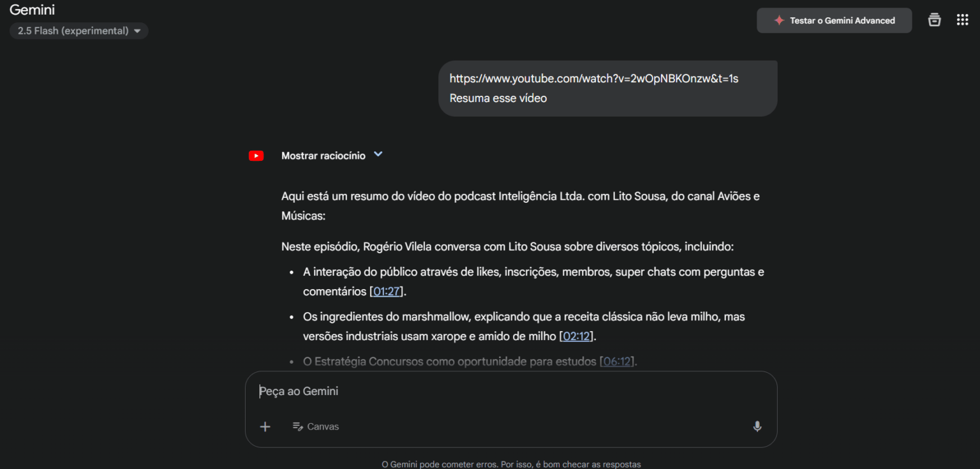
Task: Click the marshmallow ingredients bullet text
Action: click(524, 326)
